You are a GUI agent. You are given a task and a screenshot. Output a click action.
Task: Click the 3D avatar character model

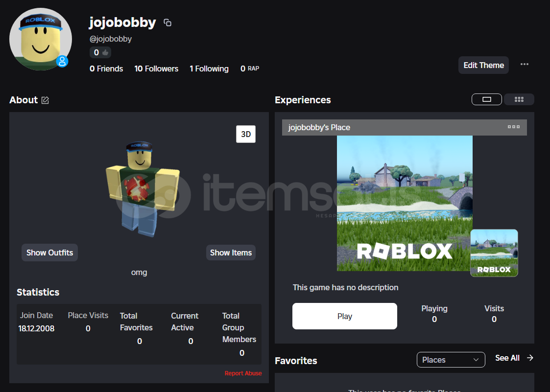(x=142, y=189)
